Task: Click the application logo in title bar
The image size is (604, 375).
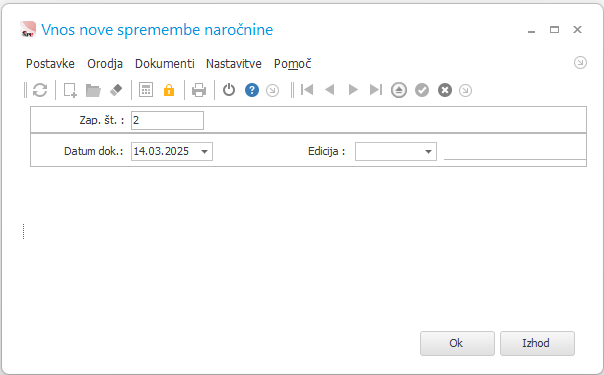Action: pyautogui.click(x=28, y=29)
